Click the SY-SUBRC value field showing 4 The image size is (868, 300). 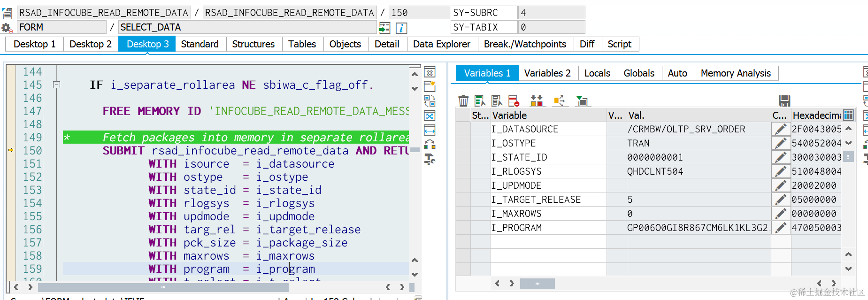coord(552,13)
